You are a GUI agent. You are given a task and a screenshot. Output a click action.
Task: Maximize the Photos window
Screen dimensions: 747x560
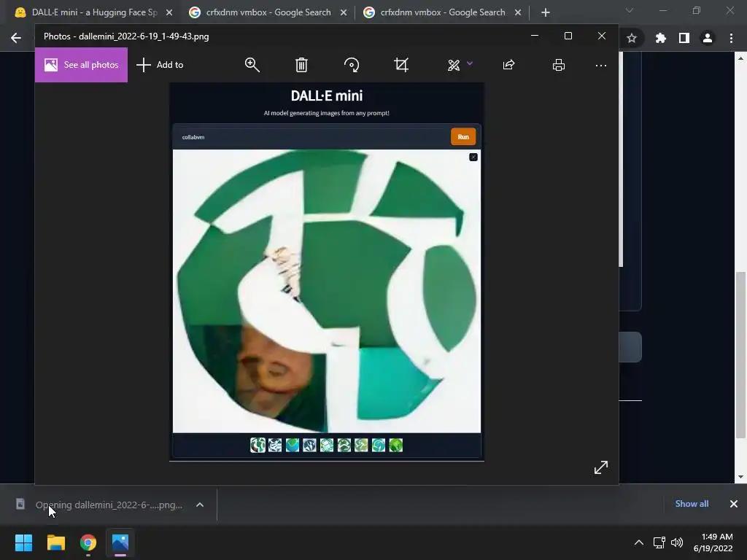[568, 36]
